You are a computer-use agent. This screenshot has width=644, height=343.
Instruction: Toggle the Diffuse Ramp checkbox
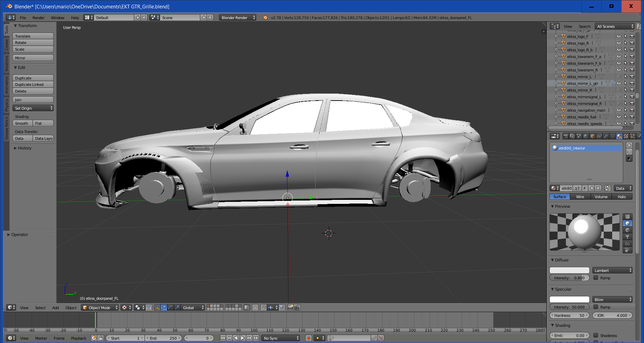click(596, 278)
